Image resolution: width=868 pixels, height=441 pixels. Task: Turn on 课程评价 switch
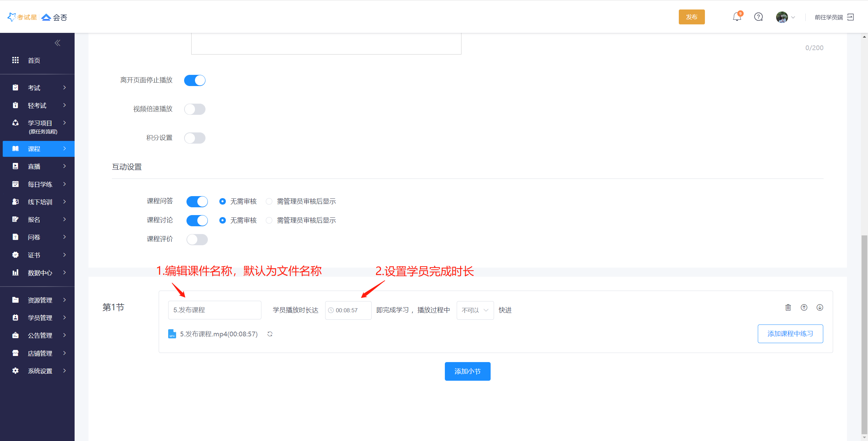pyautogui.click(x=197, y=240)
